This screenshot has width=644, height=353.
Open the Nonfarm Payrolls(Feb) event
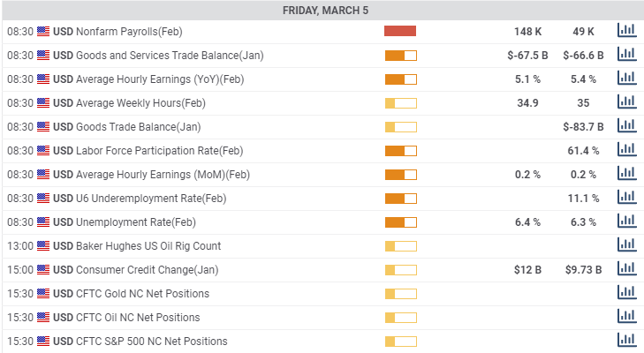tap(129, 31)
